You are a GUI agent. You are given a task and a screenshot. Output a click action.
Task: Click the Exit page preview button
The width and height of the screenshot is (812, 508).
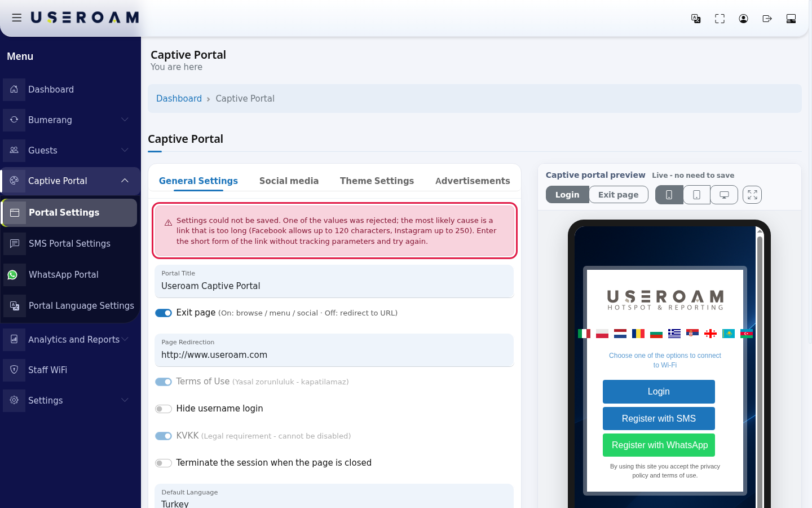click(619, 195)
